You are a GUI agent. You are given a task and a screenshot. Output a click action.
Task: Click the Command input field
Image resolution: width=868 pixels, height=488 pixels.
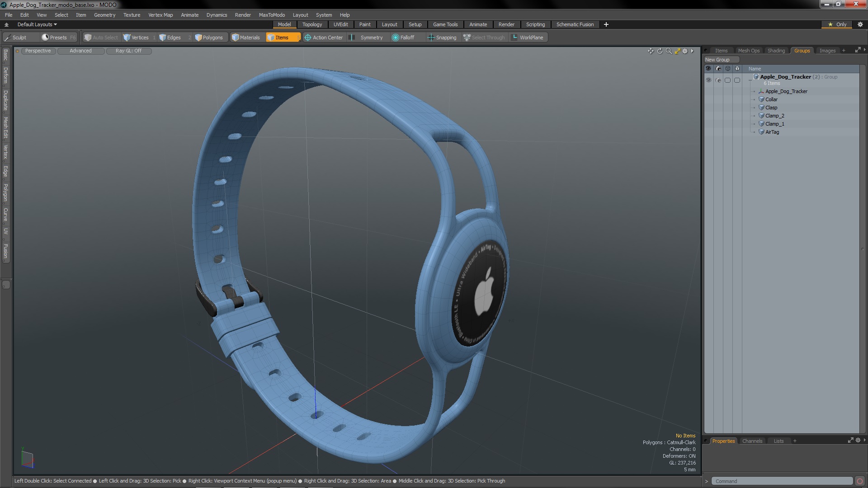[782, 481]
